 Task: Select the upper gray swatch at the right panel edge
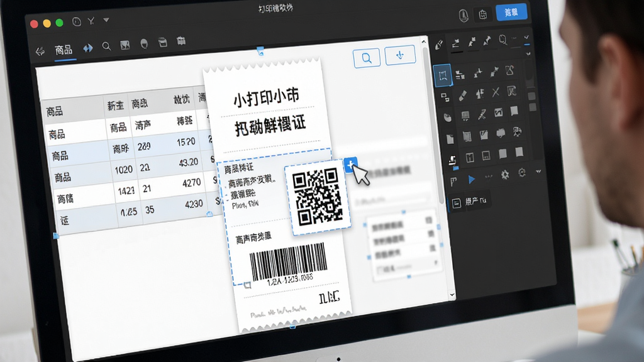531,96
